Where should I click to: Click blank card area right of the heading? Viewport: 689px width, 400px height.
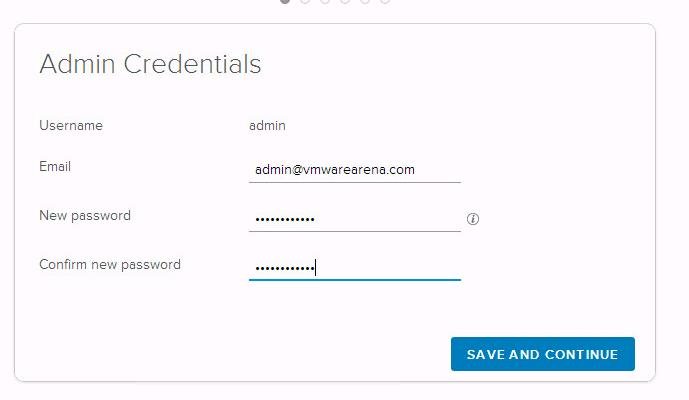click(450, 65)
